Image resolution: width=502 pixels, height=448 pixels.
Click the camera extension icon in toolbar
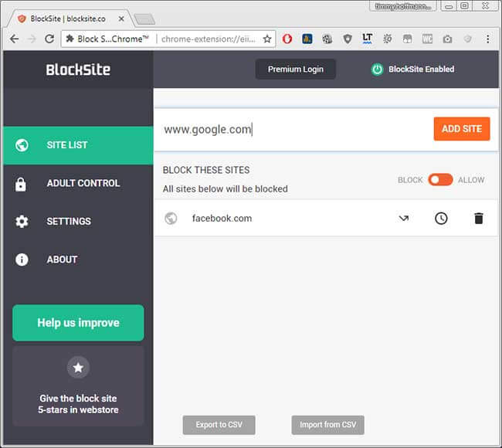click(x=447, y=39)
